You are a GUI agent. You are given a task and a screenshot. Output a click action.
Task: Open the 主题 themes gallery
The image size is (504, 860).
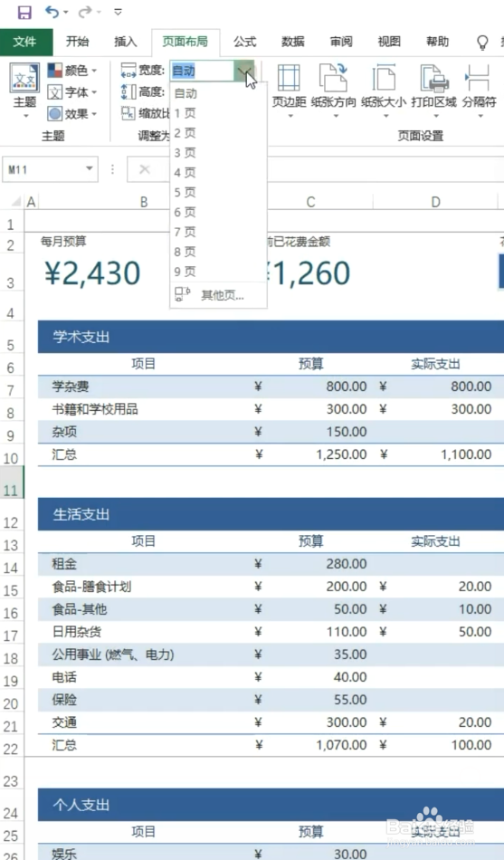coord(24,91)
